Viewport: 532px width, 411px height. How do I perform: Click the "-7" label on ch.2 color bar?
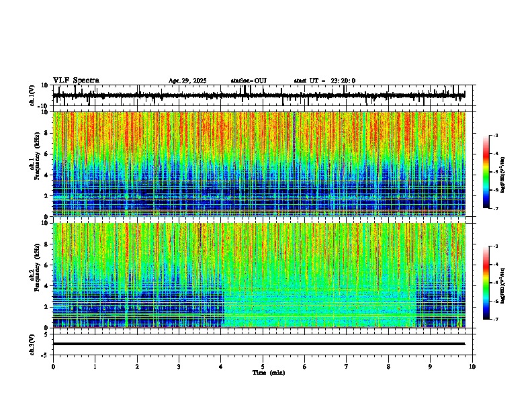click(495, 319)
